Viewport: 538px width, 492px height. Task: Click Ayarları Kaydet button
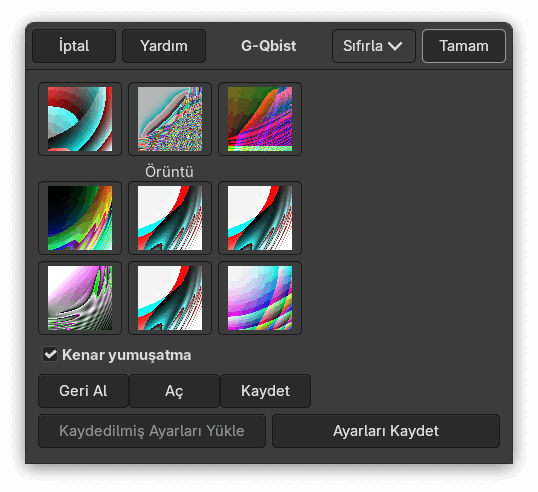386,431
